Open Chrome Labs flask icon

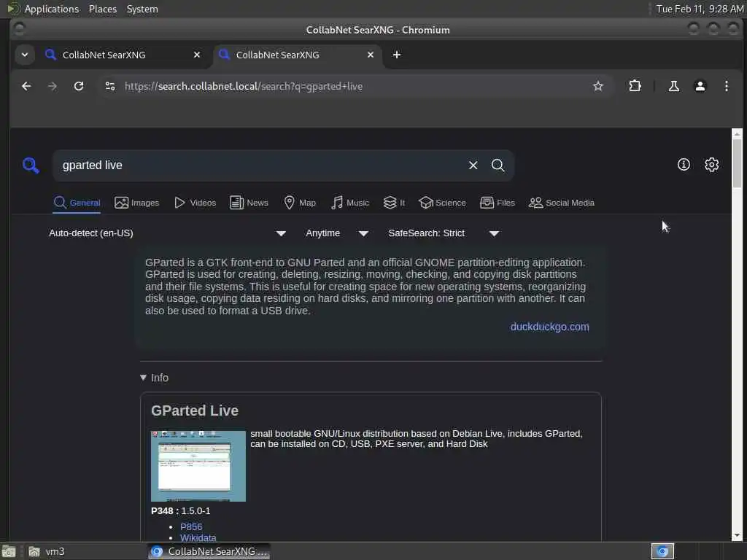click(673, 86)
